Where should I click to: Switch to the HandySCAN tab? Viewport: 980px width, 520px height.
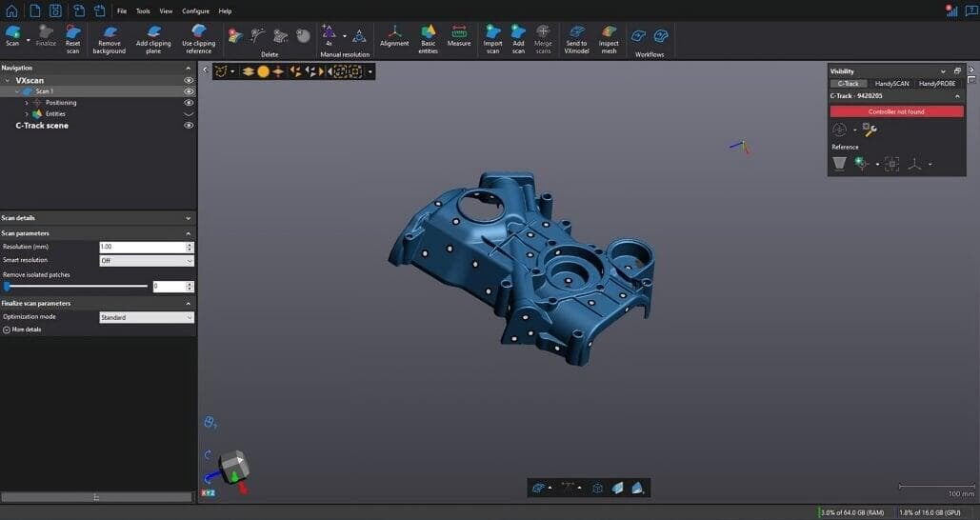892,84
